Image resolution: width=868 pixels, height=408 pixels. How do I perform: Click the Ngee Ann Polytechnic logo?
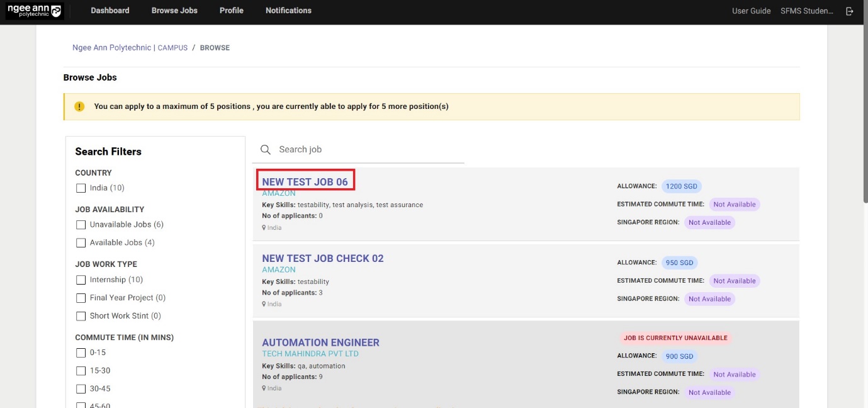34,11
